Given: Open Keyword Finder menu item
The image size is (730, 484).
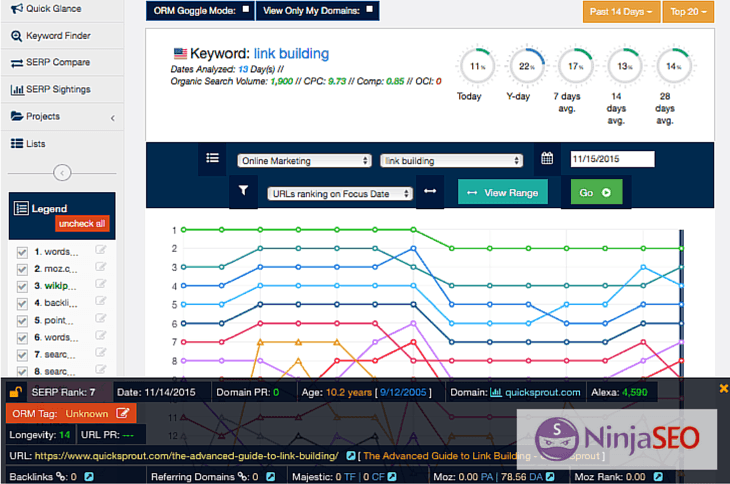Looking at the screenshot, I should [62, 36].
